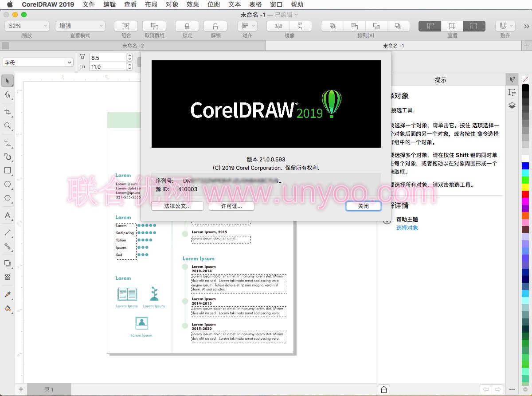The height and width of the screenshot is (396, 532).
Task: Open the align objects dropdown
Action: [247, 26]
